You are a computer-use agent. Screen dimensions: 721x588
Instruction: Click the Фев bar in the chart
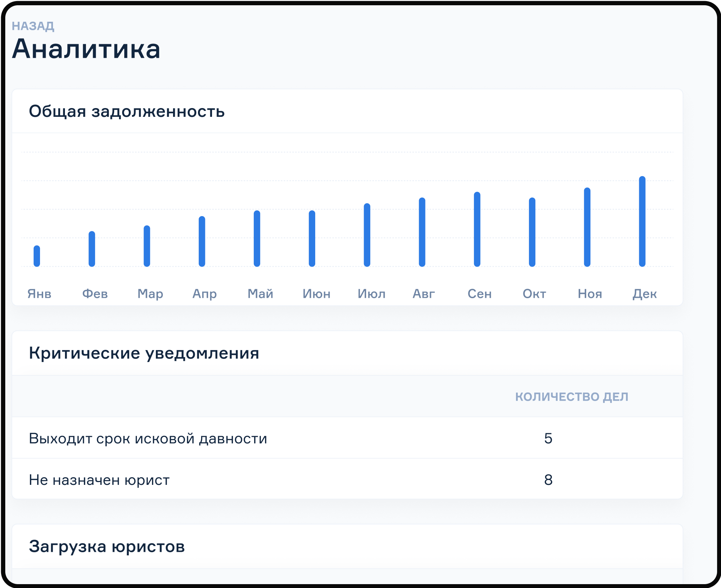pyautogui.click(x=92, y=249)
